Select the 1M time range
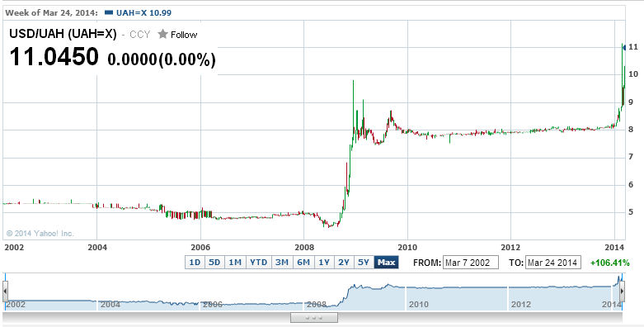This screenshot has width=644, height=327. [x=235, y=262]
